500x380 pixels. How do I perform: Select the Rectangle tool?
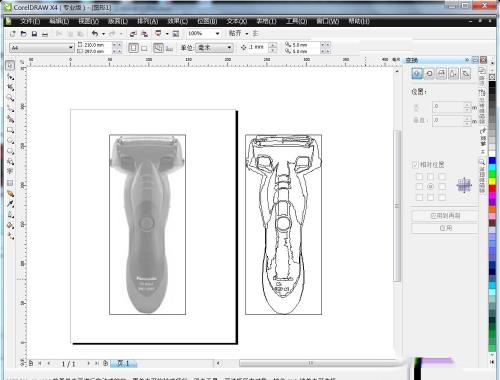click(10, 130)
